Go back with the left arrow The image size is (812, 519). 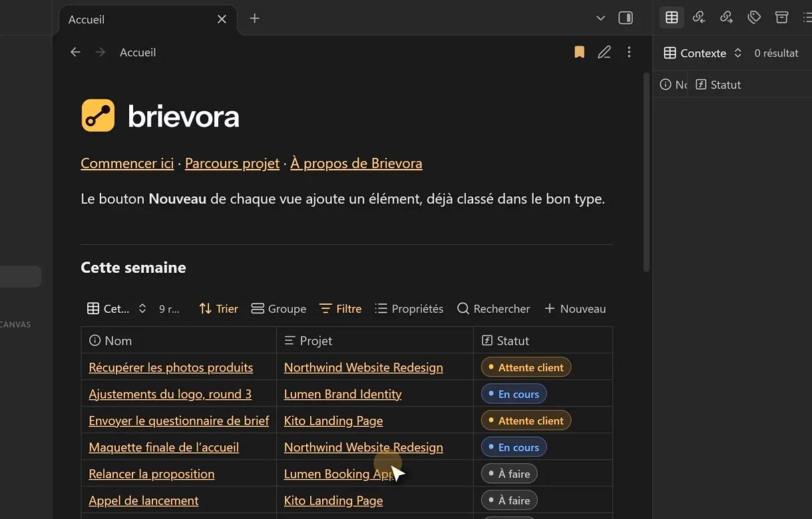point(75,52)
